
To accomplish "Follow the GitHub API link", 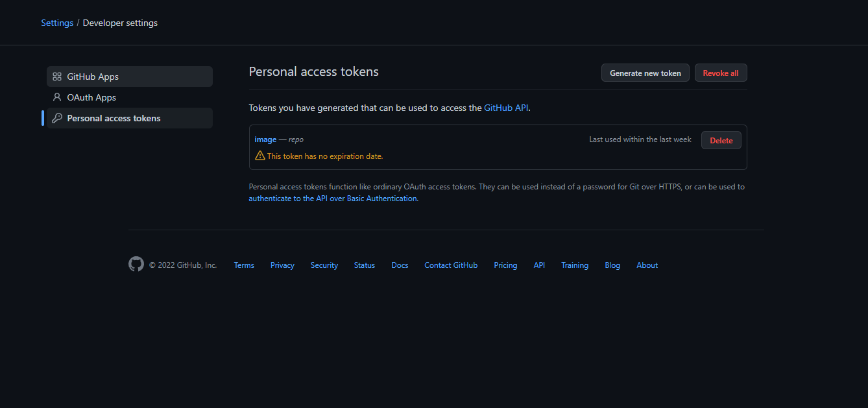I will (506, 108).
